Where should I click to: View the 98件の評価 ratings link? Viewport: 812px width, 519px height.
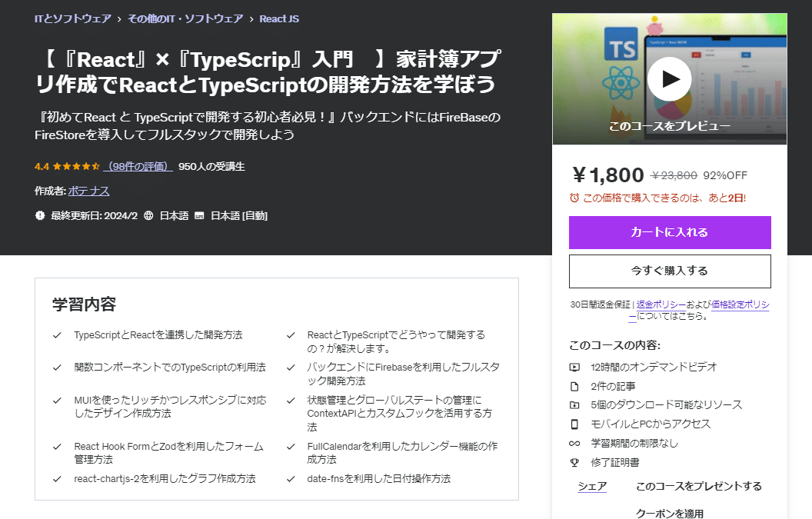(138, 166)
